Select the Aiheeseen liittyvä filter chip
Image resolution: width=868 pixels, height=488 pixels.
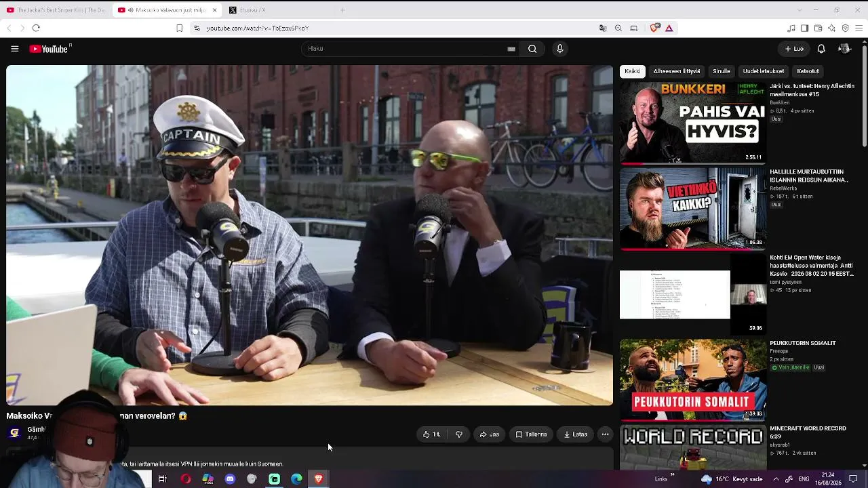[x=677, y=71]
